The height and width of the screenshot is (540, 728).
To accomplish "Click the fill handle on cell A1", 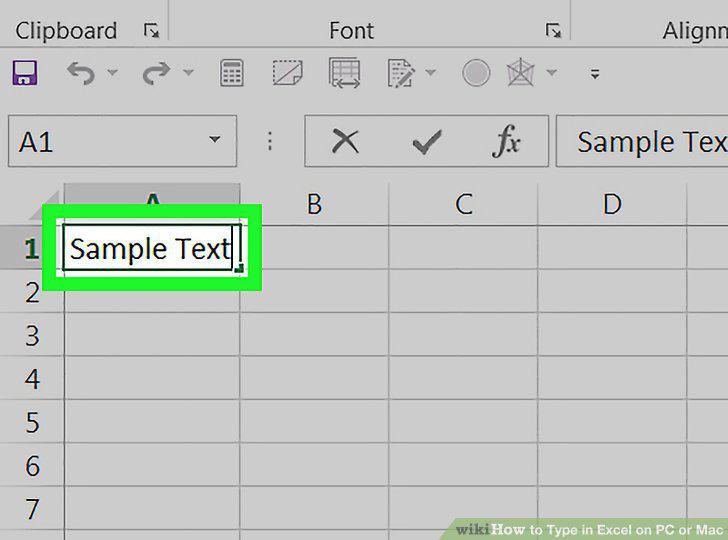I will (239, 268).
